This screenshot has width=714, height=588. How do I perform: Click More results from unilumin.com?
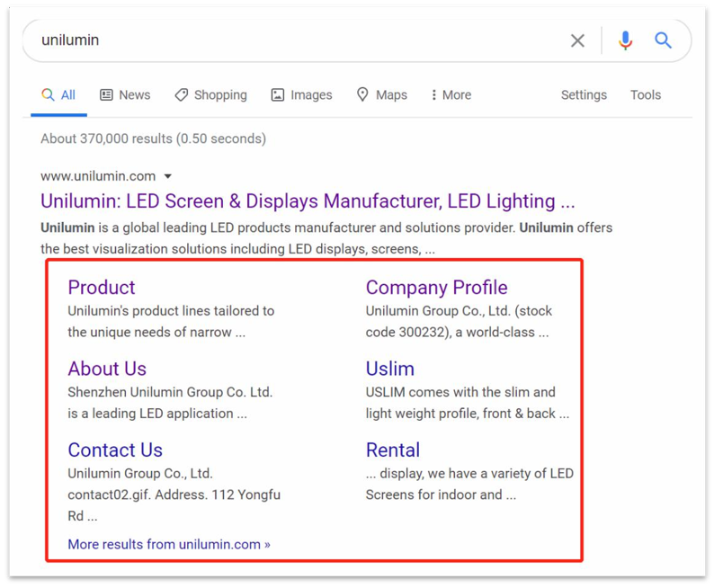[x=169, y=544]
